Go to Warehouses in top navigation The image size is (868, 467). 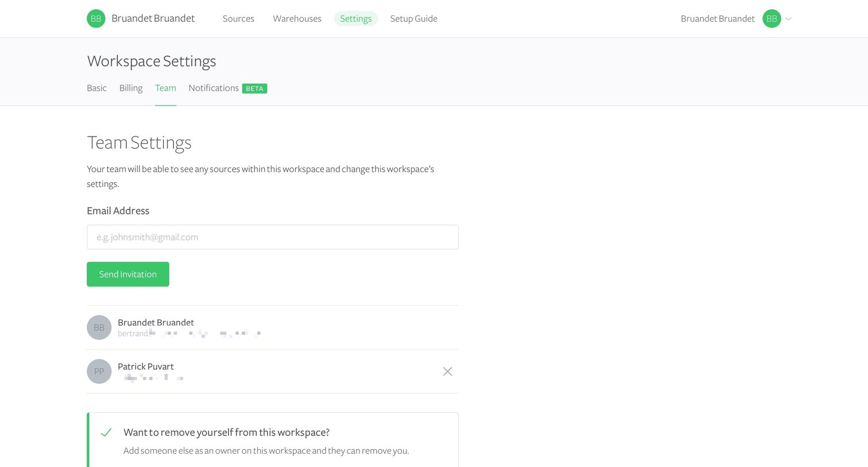click(x=297, y=18)
